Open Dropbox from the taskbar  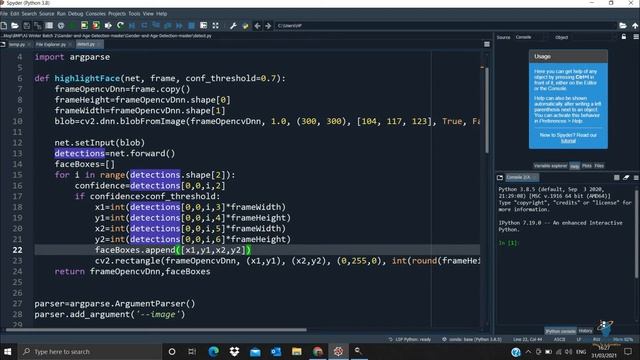pos(234,351)
